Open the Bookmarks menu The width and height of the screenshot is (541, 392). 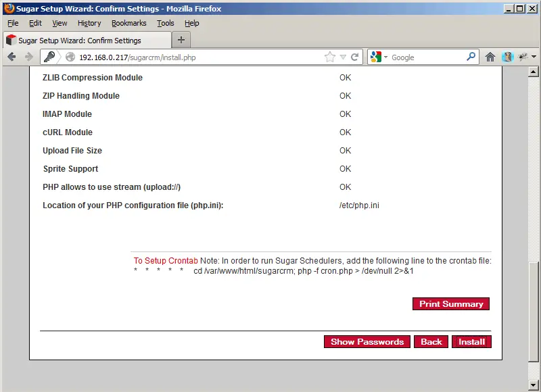coord(128,23)
